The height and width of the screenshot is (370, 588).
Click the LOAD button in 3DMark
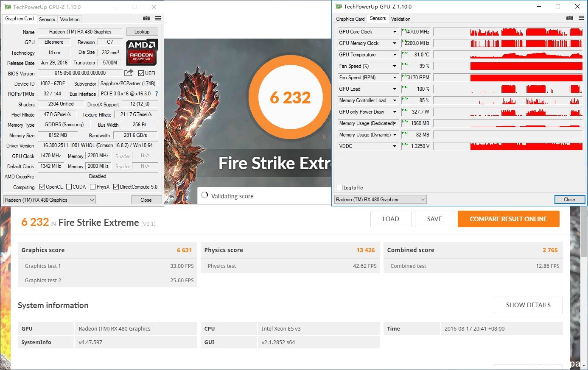[391, 219]
